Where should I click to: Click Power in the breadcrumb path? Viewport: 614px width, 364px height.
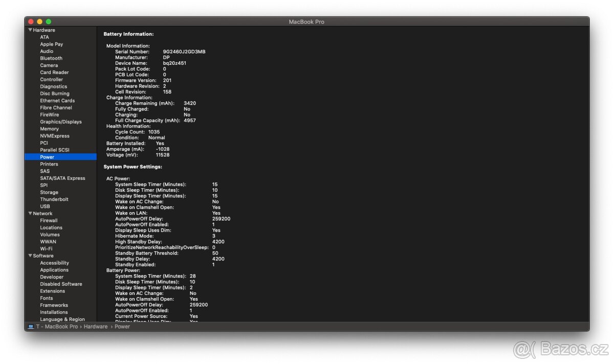[122, 326]
